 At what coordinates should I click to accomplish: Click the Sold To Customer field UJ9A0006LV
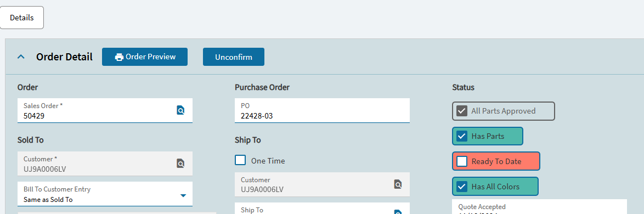coord(105,164)
